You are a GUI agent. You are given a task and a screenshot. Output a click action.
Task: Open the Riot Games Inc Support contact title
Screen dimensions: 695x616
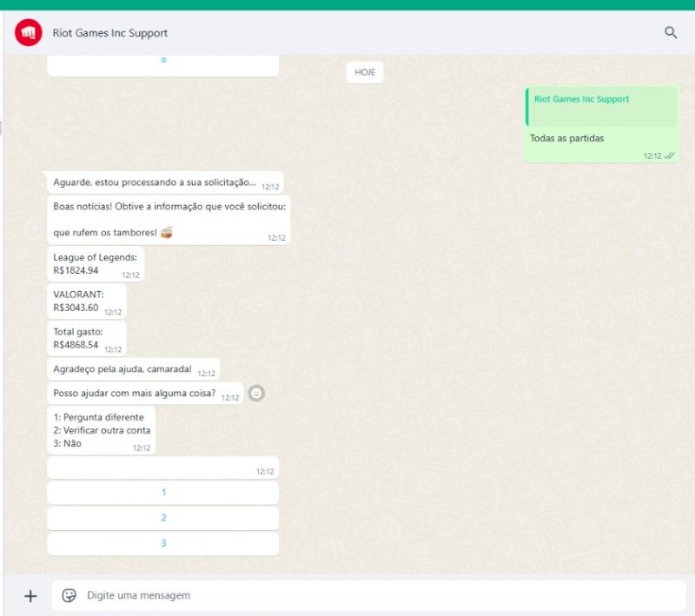click(x=110, y=33)
